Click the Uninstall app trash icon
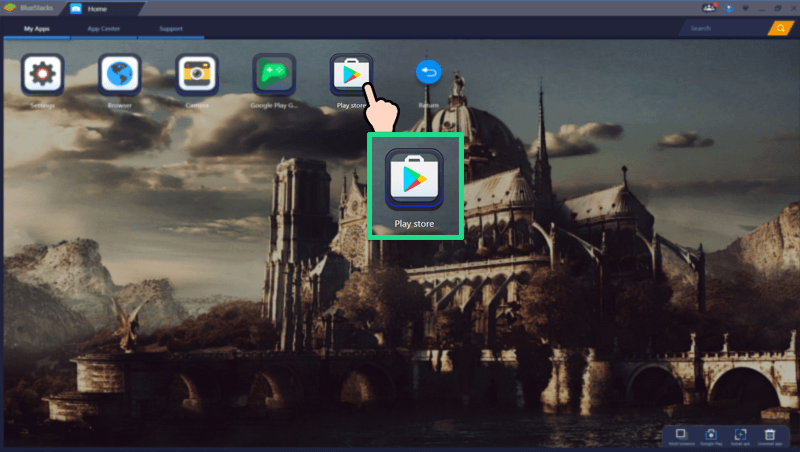 pyautogui.click(x=769, y=435)
